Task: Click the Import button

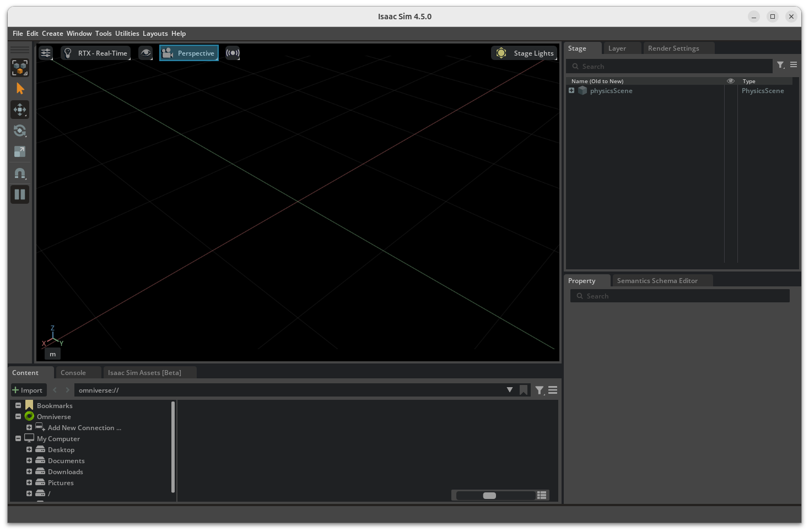Action: 28,390
